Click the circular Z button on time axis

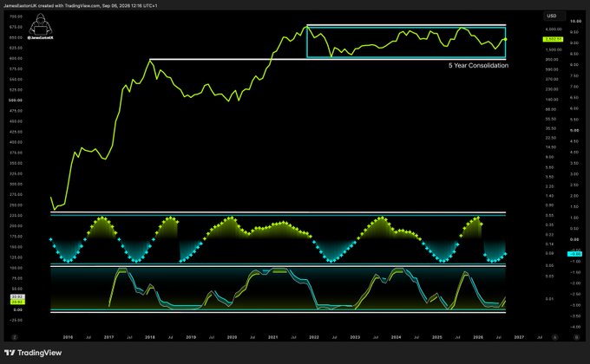point(15,337)
